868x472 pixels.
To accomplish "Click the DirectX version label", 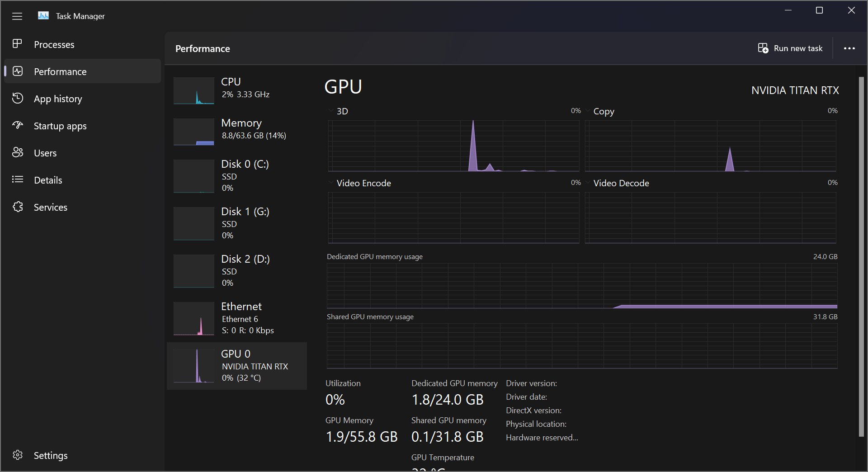I will (533, 411).
